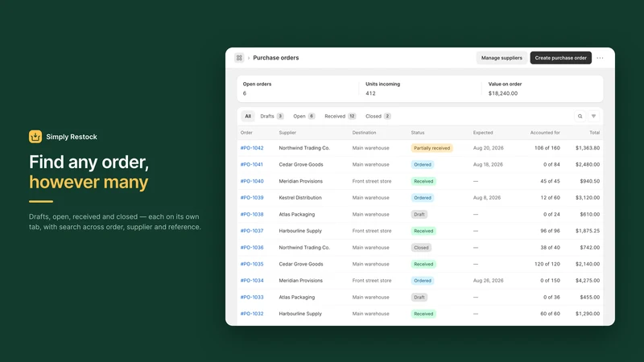This screenshot has width=644, height=362.
Task: Click the Aug 20, 2026 expected date
Action: click(x=488, y=148)
